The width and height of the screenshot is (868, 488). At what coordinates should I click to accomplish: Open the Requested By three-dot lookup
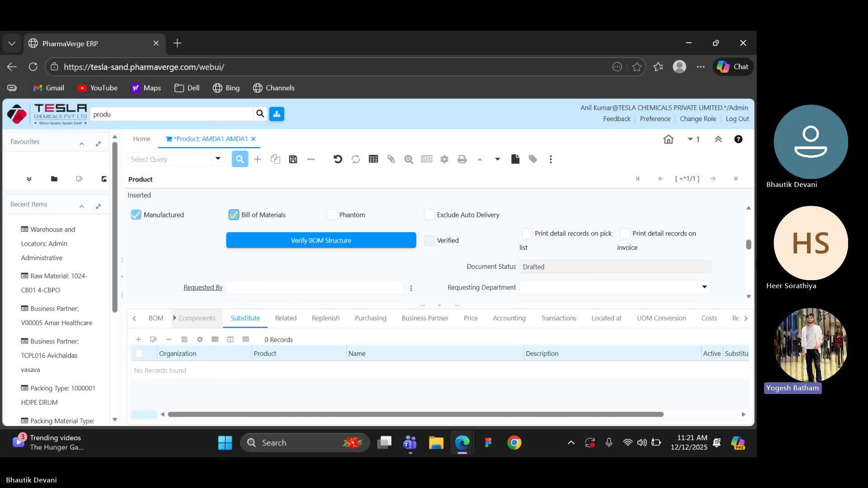(411, 288)
